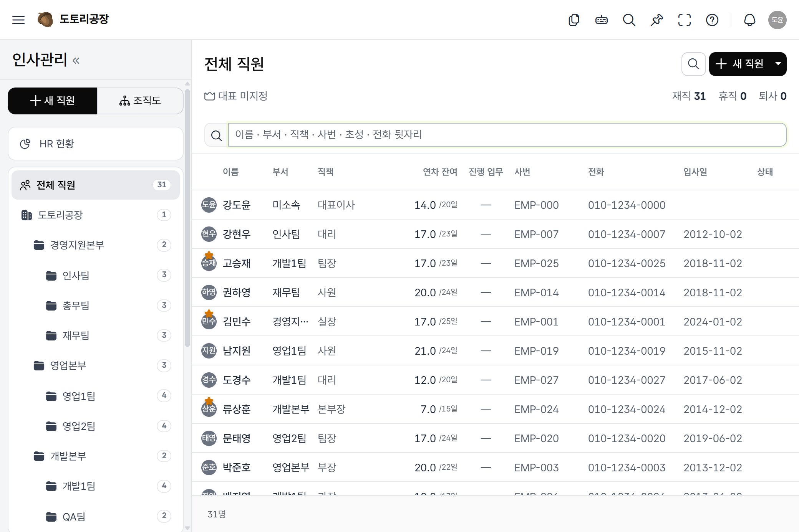Click the pin icon in header
The height and width of the screenshot is (532, 799).
(656, 20)
